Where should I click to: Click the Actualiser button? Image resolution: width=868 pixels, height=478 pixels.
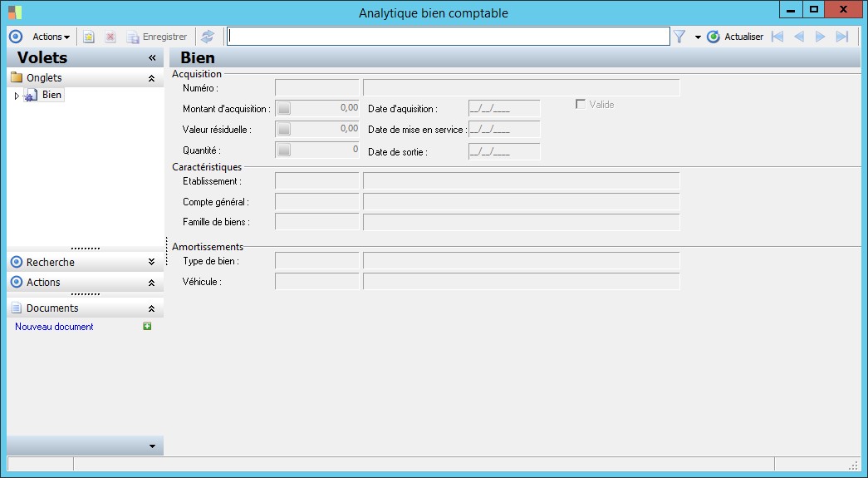(735, 37)
